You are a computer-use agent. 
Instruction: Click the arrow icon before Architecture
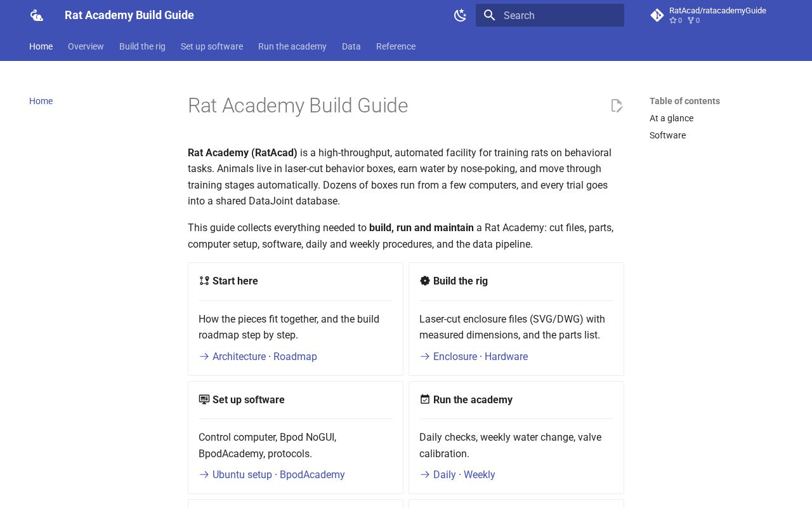coord(204,357)
